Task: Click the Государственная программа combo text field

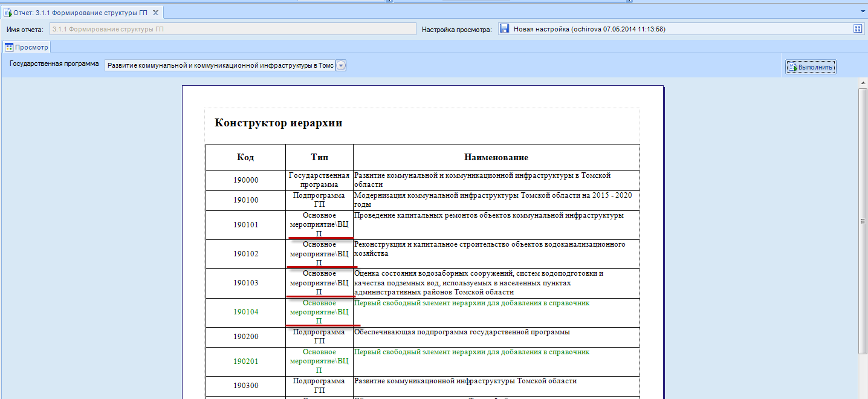Action: pos(219,66)
